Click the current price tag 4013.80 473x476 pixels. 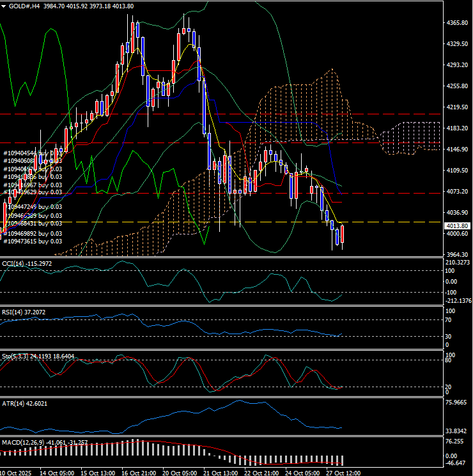click(458, 226)
